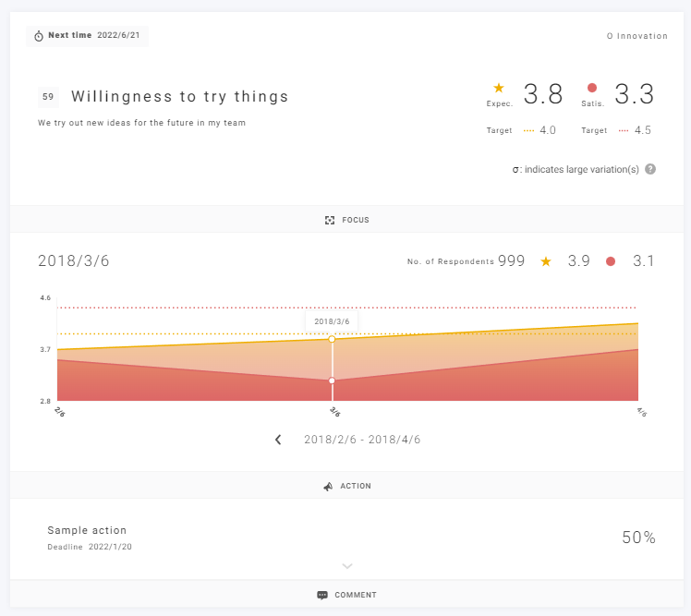Image resolution: width=691 pixels, height=616 pixels.
Task: Click the red Satis. circle icon
Action: click(x=592, y=88)
